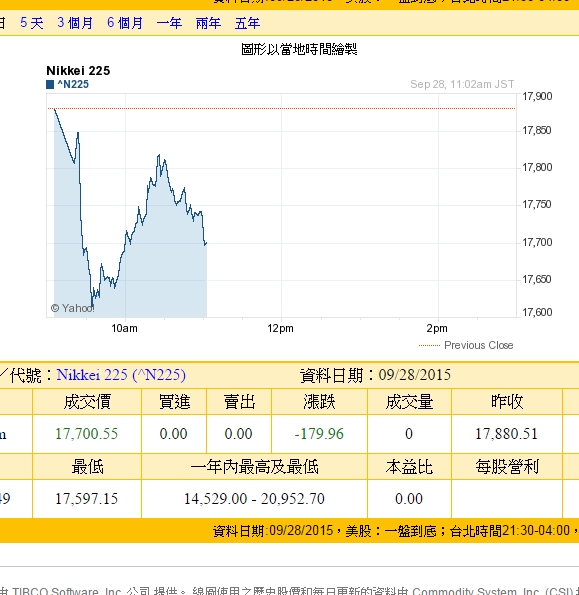Click the 12pm axis marker

tap(280, 328)
